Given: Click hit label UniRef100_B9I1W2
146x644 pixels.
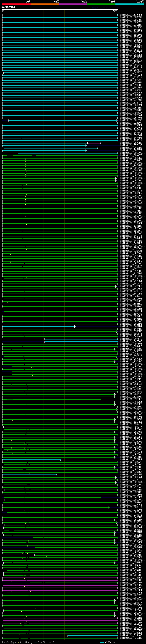Looking at the screenshot, I should click(x=131, y=35).
